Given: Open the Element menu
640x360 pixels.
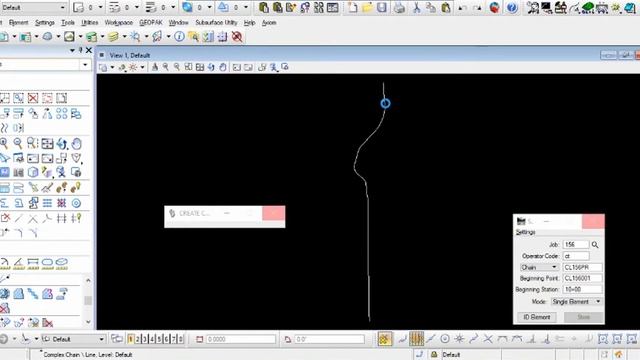Looking at the screenshot, I should 18,22.
